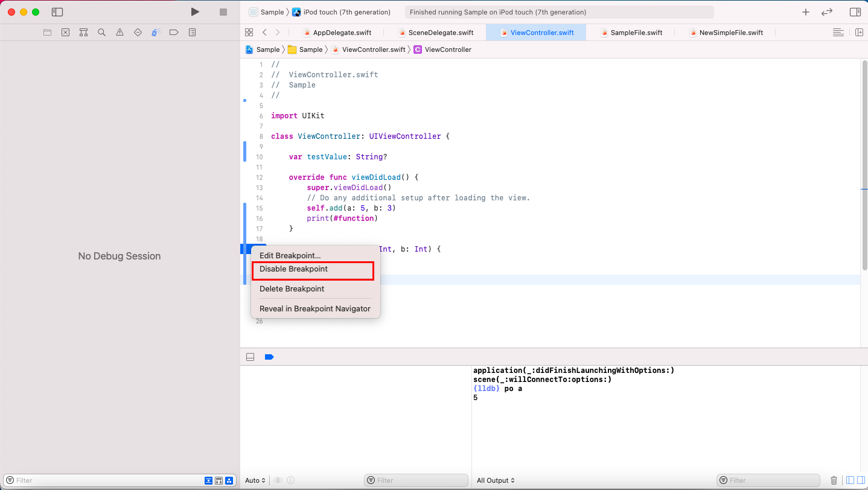Image resolution: width=868 pixels, height=490 pixels.
Task: Open ViewController class in jump bar
Action: tap(442, 49)
